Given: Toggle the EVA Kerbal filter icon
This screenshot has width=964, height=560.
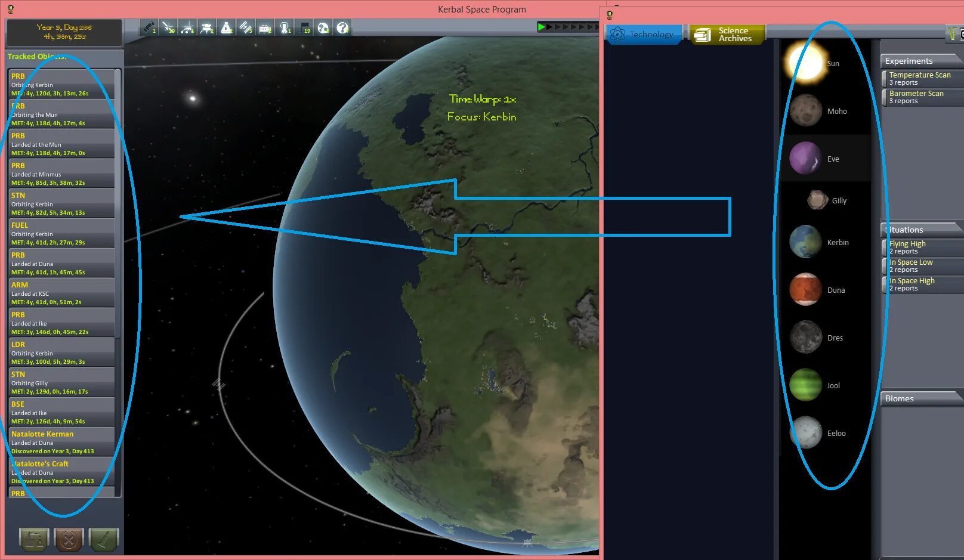Looking at the screenshot, I should [285, 27].
